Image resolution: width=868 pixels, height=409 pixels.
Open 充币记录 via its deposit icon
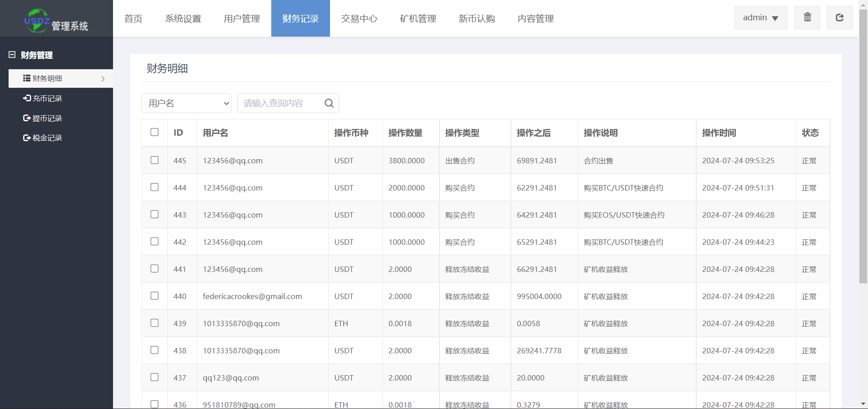point(27,98)
